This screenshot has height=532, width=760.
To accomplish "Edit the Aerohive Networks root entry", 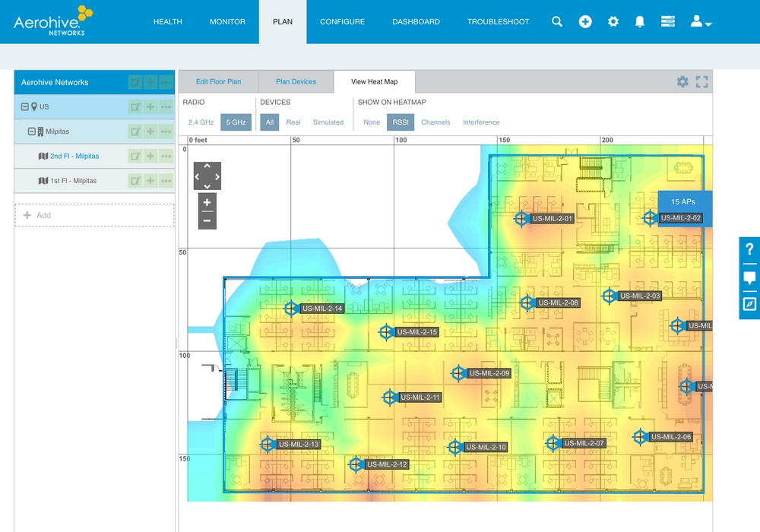I will (x=135, y=82).
